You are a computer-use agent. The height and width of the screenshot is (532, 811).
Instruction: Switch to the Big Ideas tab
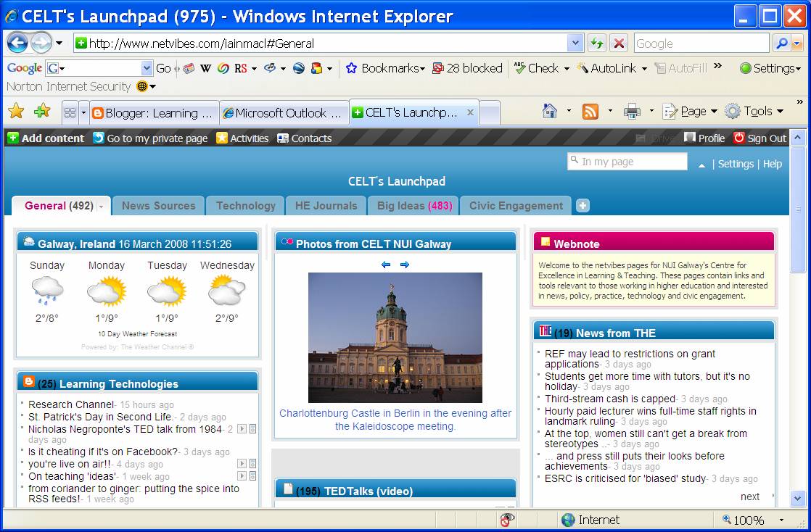click(x=413, y=206)
